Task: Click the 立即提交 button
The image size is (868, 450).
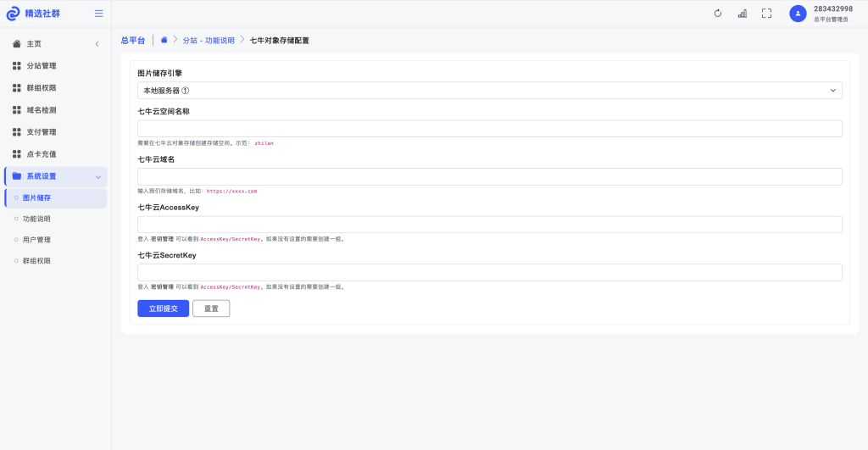Action: tap(164, 308)
